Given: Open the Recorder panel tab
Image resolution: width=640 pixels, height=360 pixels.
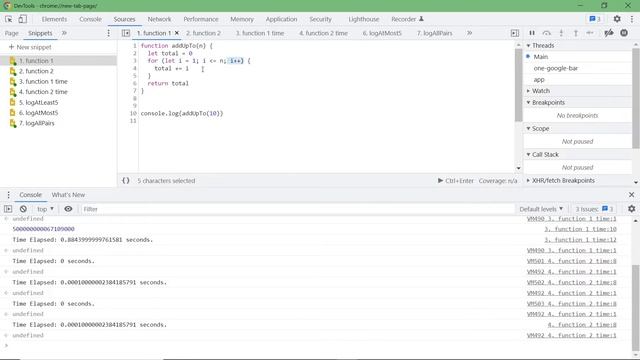Looking at the screenshot, I should point(407,19).
